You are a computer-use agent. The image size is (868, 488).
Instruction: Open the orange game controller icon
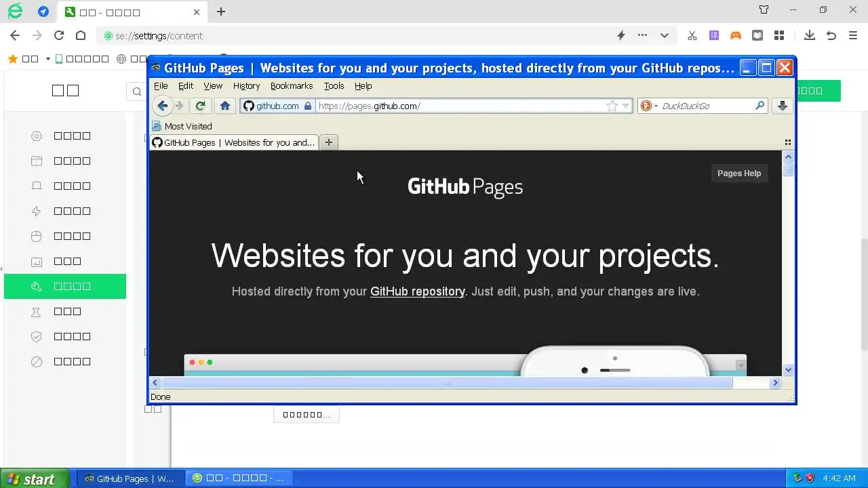[x=736, y=35]
